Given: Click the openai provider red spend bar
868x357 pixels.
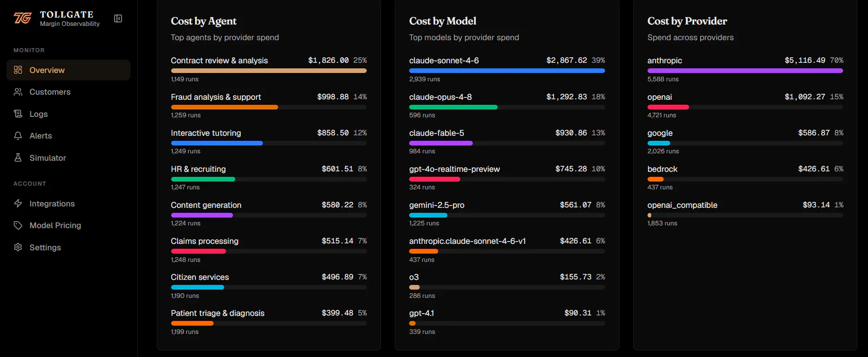Looking at the screenshot, I should click(668, 107).
